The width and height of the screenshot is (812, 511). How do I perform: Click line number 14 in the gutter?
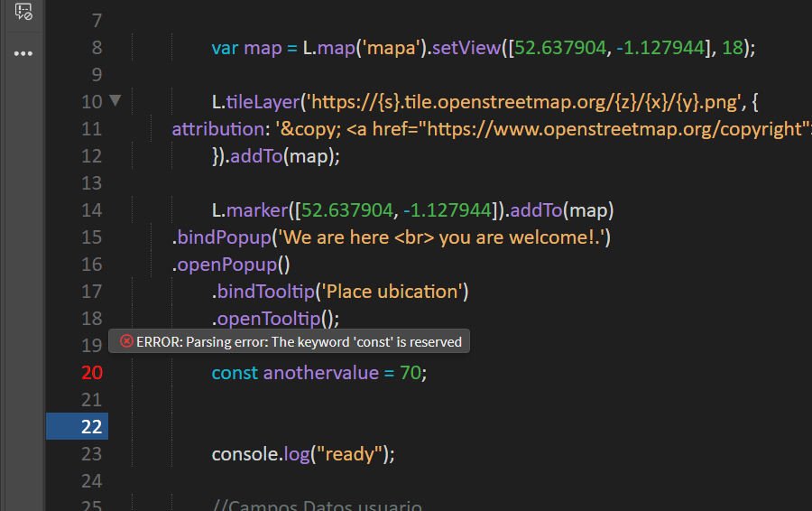92,209
